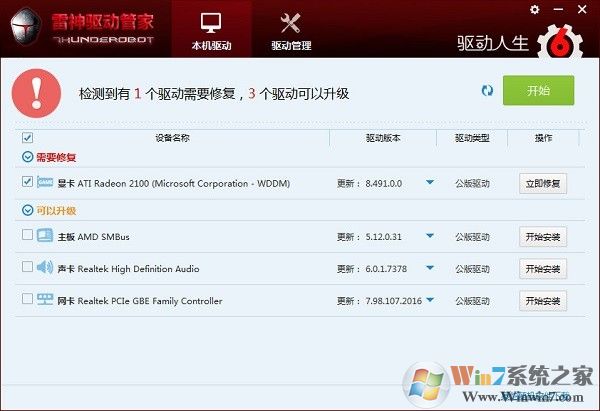
Task: Click the 驱动人生 gear logo
Action: click(x=560, y=43)
